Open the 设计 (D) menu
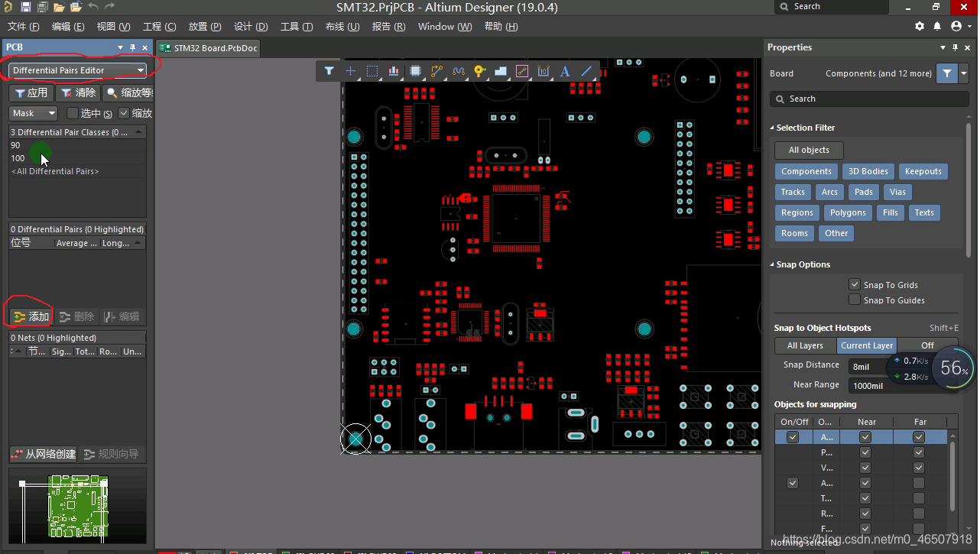 (251, 27)
